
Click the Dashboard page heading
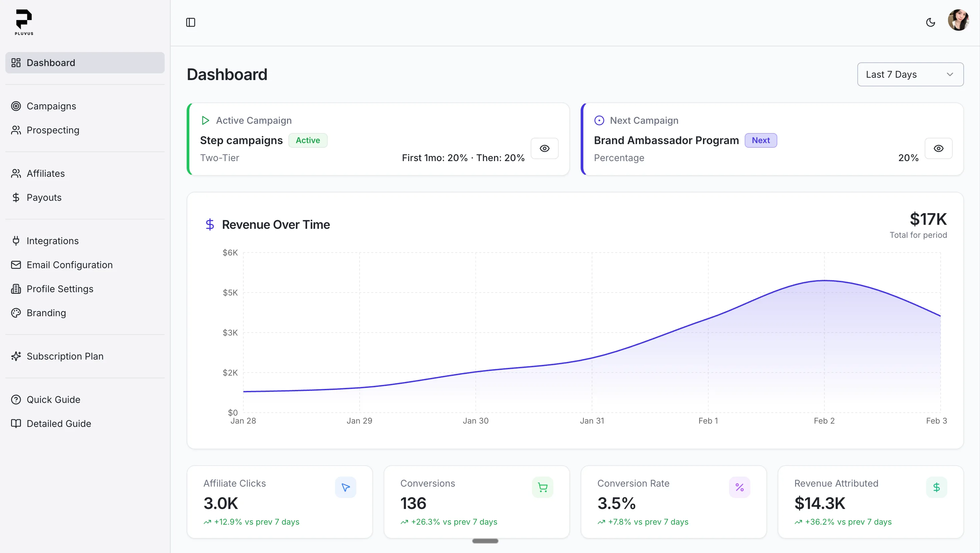227,74
